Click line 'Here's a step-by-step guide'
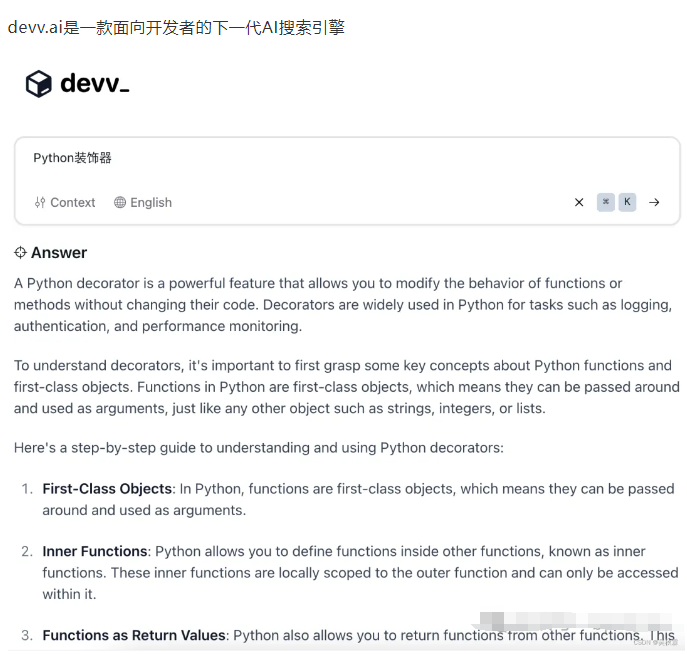Screen dimensions: 687x654 259,448
